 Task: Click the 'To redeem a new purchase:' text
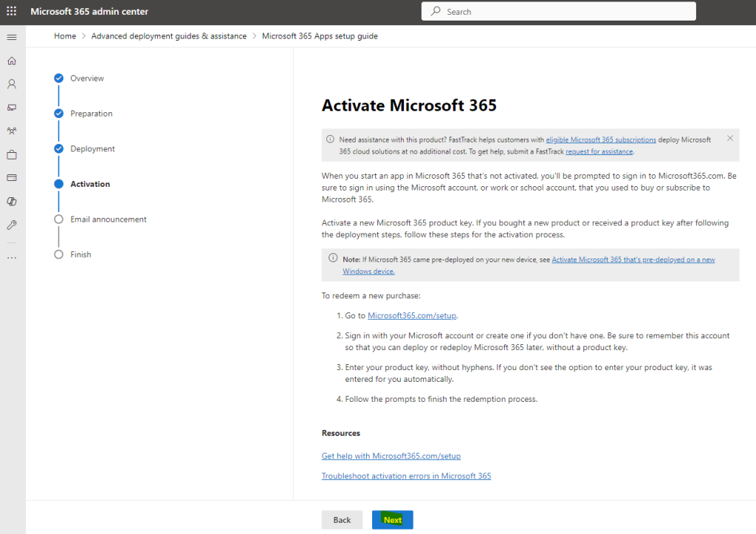[371, 295]
